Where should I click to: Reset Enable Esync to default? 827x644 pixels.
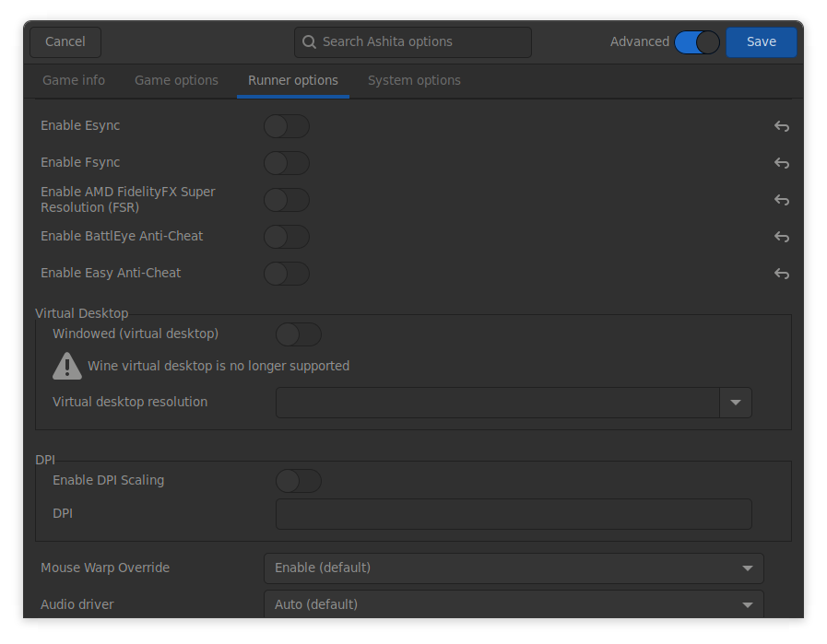(781, 126)
